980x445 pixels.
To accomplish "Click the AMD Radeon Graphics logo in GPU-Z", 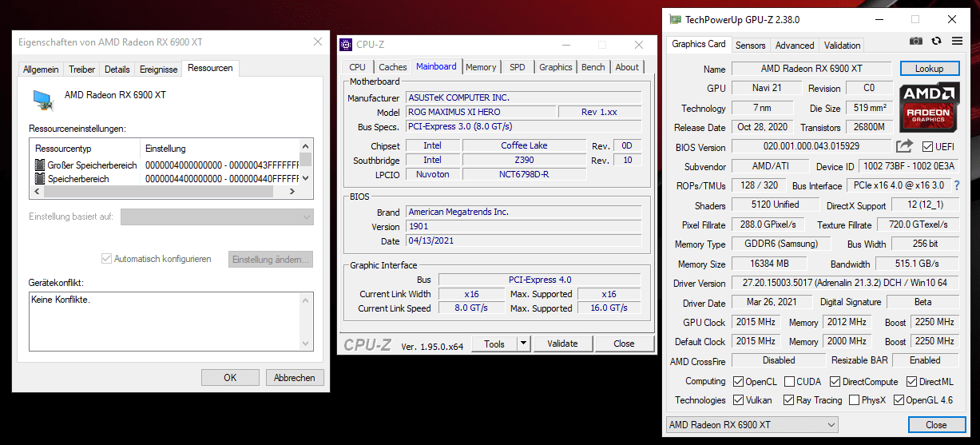I will pyautogui.click(x=929, y=107).
